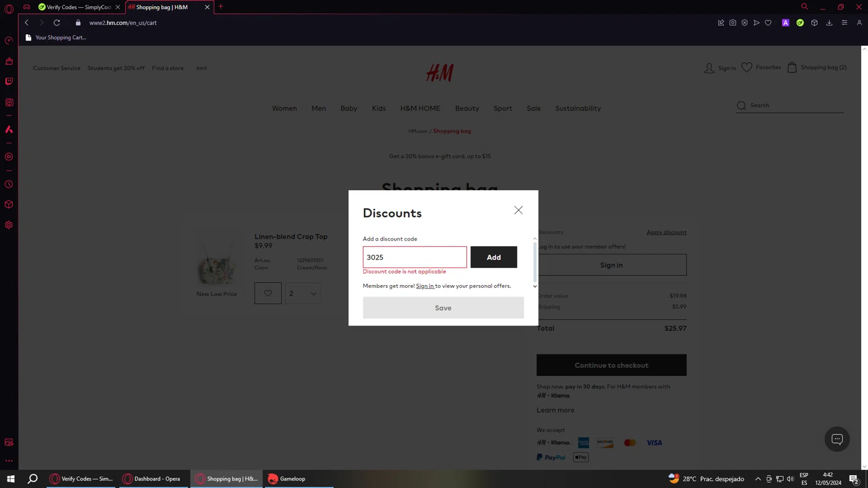Click Continue to checkout button

(x=612, y=365)
